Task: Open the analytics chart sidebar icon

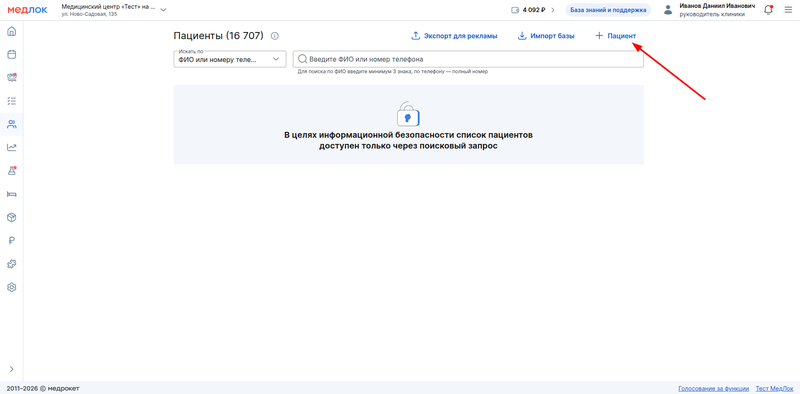Action: click(x=11, y=147)
